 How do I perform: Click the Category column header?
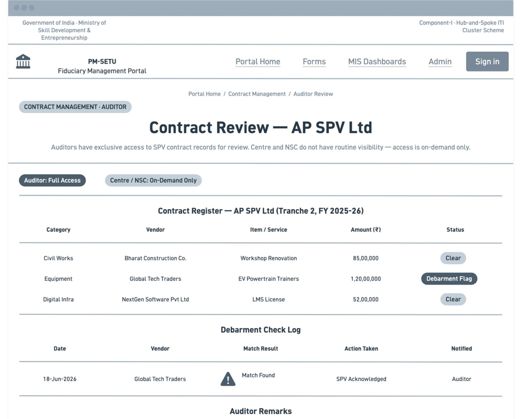(58, 230)
